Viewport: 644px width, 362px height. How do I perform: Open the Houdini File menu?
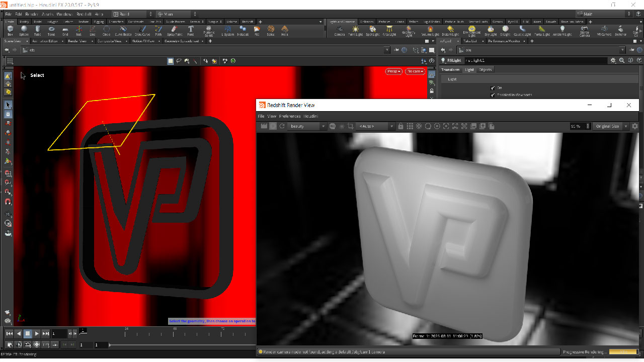(9, 14)
